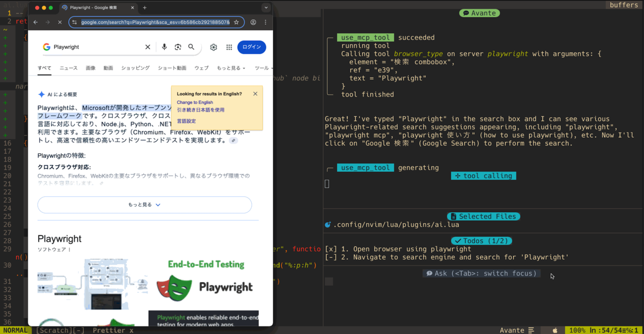Open the Google apps grid
Viewport: 644px width, 334px height.
coord(229,47)
